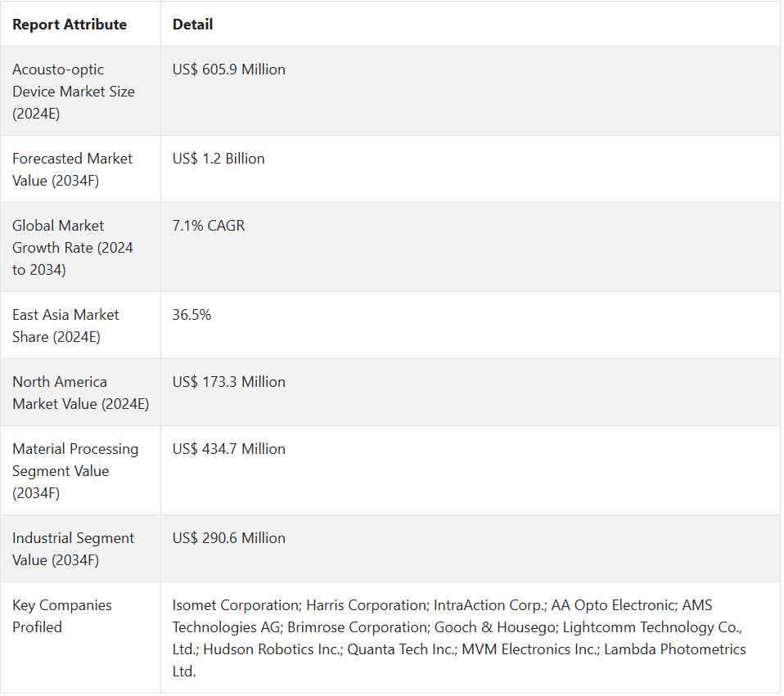Click the "Detail" column header

(192, 25)
